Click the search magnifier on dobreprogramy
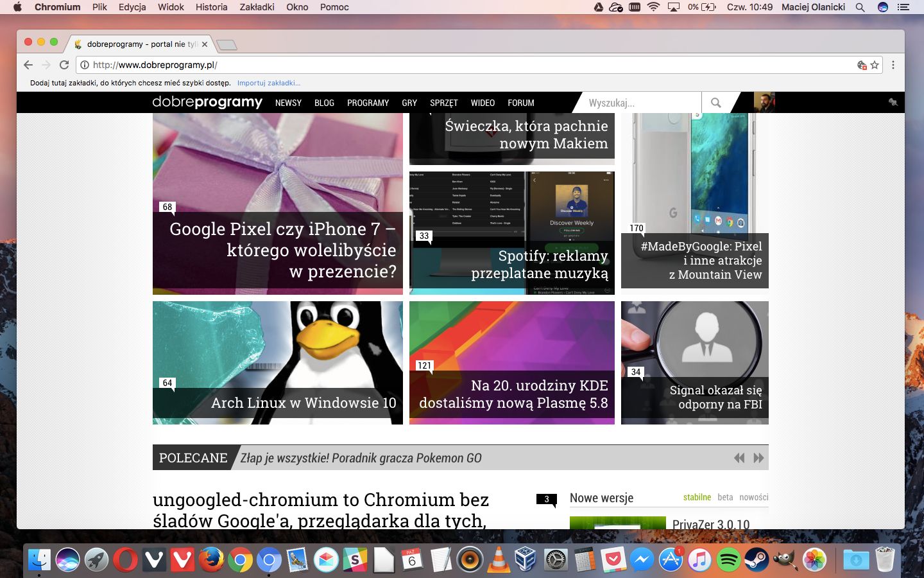Viewport: 924px width, 578px height. coord(716,103)
